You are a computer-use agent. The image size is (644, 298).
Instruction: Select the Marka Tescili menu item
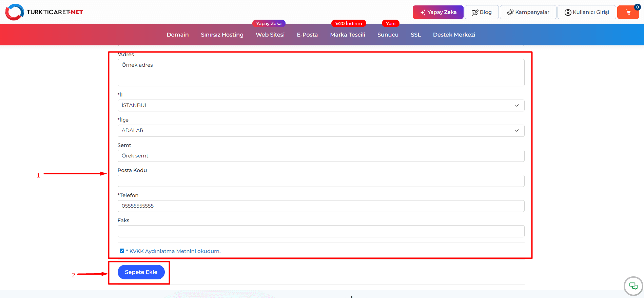[347, 35]
